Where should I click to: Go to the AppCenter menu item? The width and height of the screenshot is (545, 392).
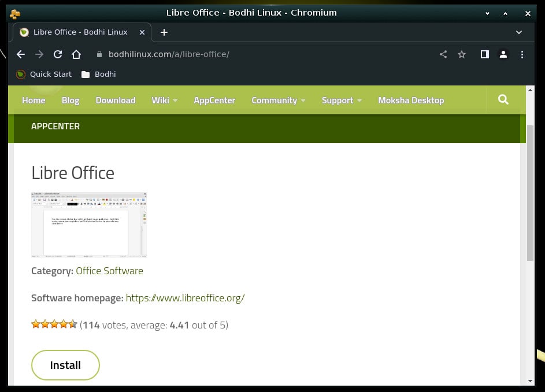pos(214,100)
